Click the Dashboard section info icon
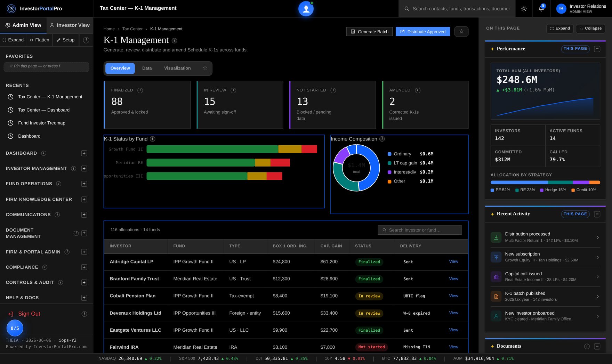The height and width of the screenshot is (364, 612). coord(44,153)
